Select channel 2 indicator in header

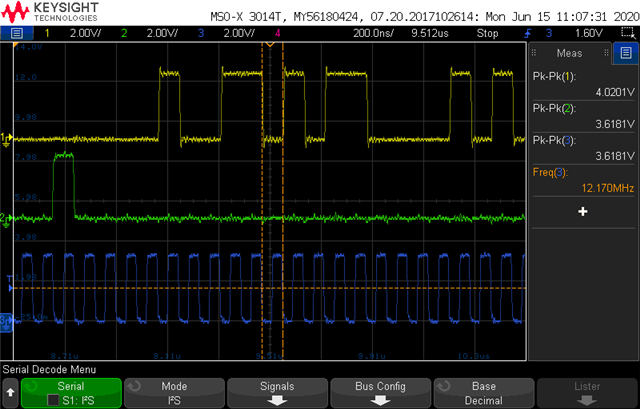(124, 33)
